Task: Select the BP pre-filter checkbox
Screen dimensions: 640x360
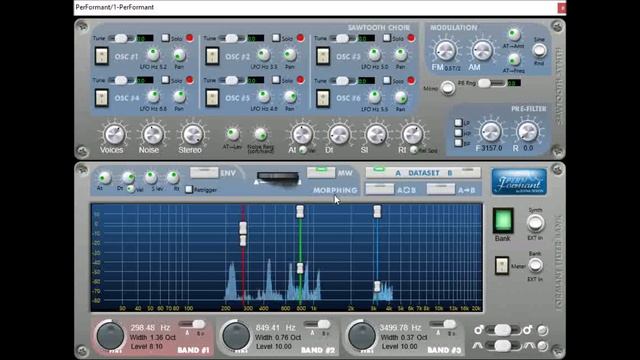Action: click(x=458, y=143)
